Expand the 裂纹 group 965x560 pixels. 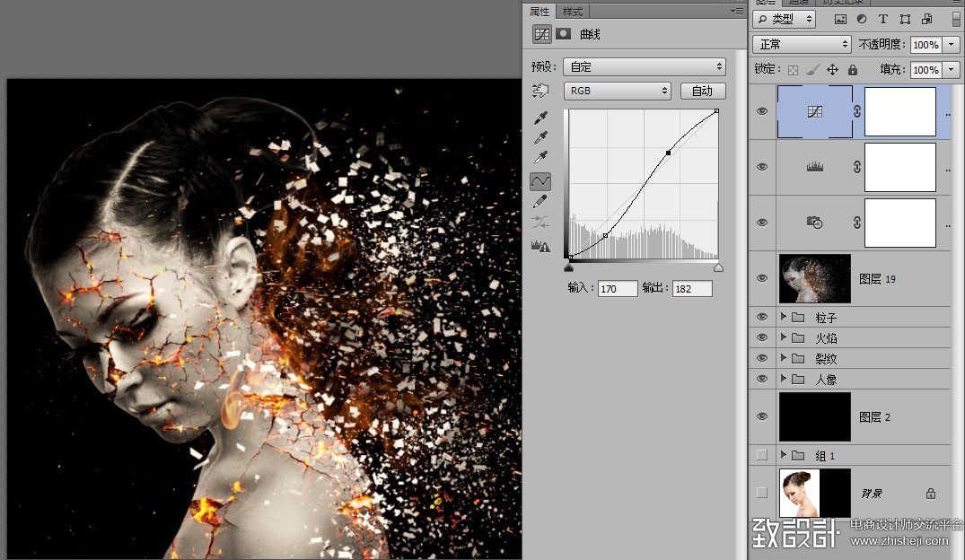[784, 358]
